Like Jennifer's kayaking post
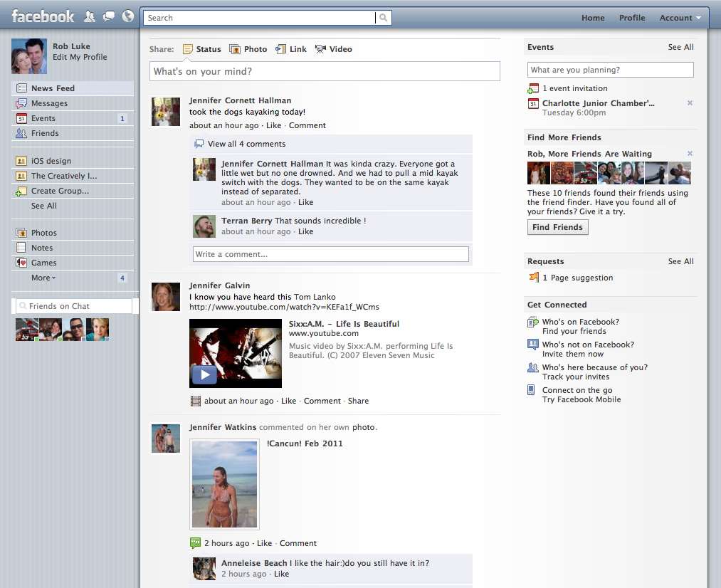721x588 pixels. [275, 125]
